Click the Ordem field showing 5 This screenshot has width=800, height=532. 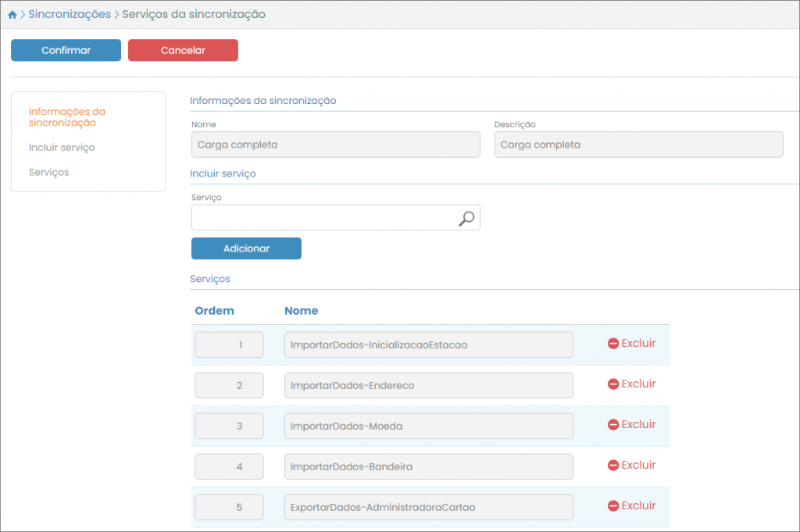click(229, 507)
